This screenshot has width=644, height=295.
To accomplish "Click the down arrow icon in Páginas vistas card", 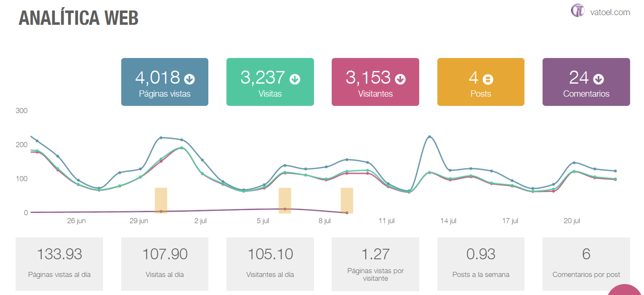I will 189,79.
